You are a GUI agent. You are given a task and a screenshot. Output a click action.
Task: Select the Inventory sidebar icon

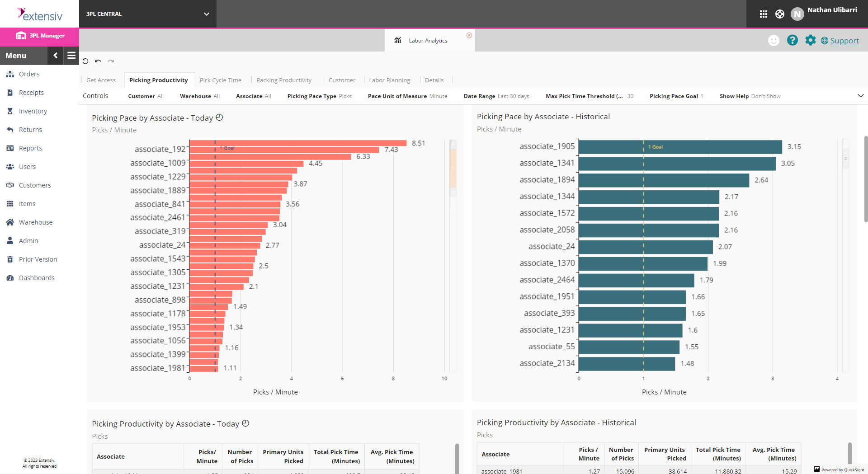click(x=10, y=111)
